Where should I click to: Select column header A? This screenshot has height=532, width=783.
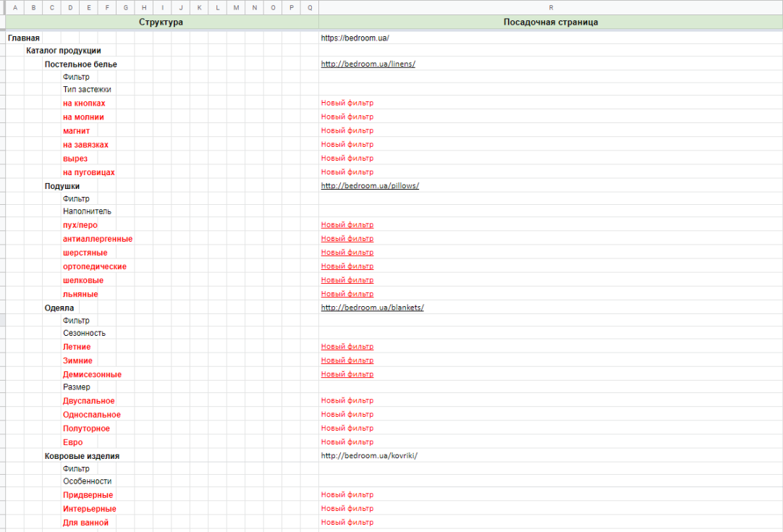coord(15,7)
